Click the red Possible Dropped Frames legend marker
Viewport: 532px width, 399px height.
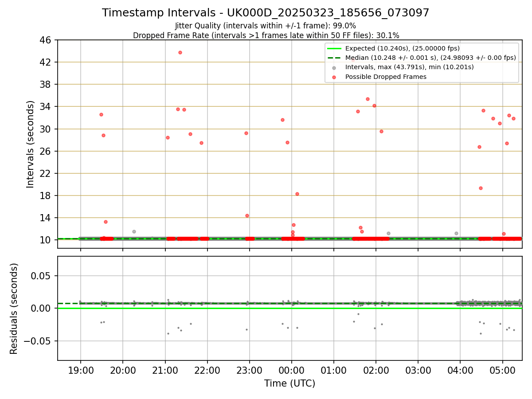pyautogui.click(x=334, y=77)
